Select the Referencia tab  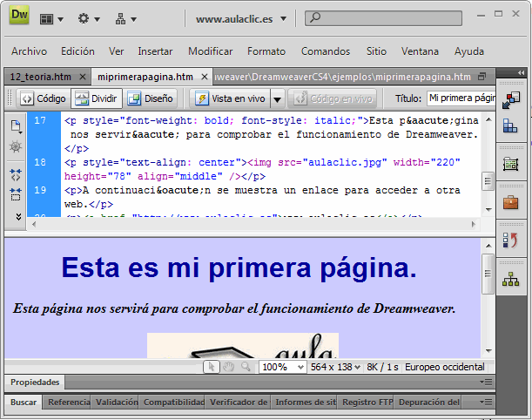[69, 403]
